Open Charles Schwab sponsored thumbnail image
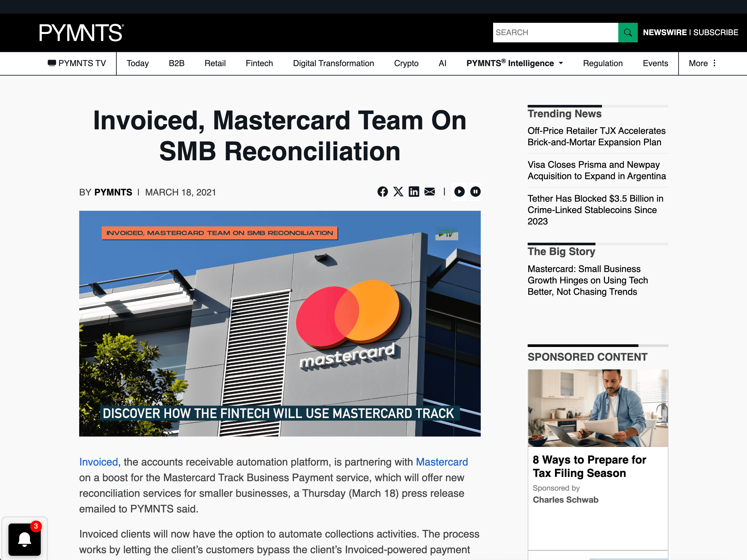Image resolution: width=747 pixels, height=560 pixels. point(597,408)
